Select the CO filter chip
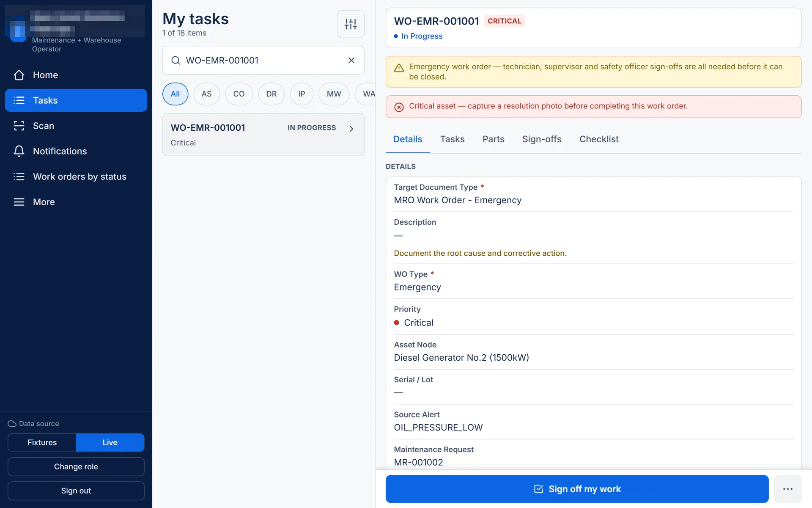 click(239, 94)
